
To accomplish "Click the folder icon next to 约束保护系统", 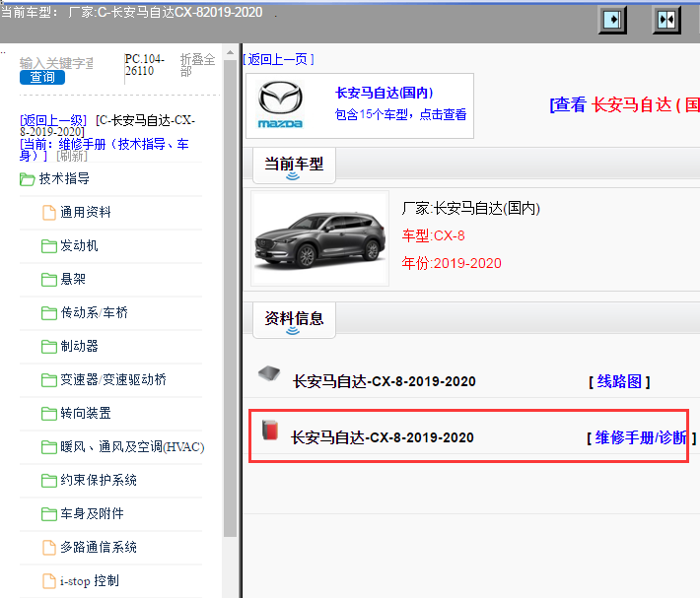I will click(49, 481).
